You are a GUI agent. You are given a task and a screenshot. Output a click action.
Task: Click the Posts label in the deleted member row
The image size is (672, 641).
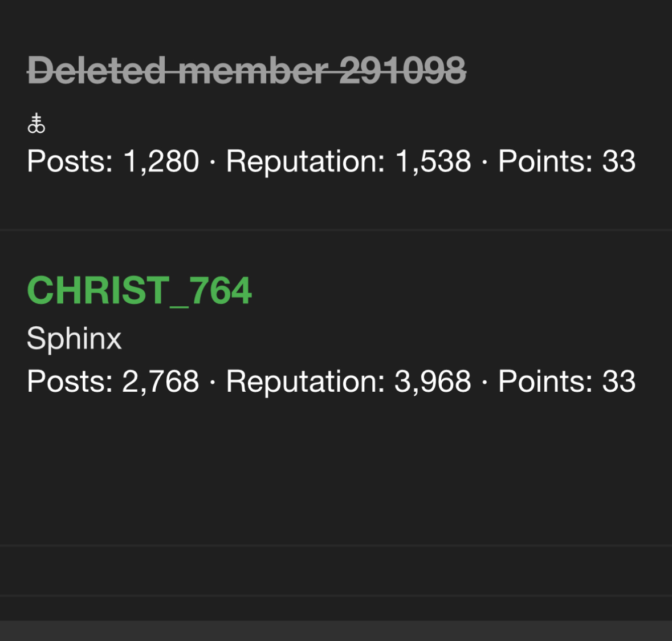tap(70, 161)
